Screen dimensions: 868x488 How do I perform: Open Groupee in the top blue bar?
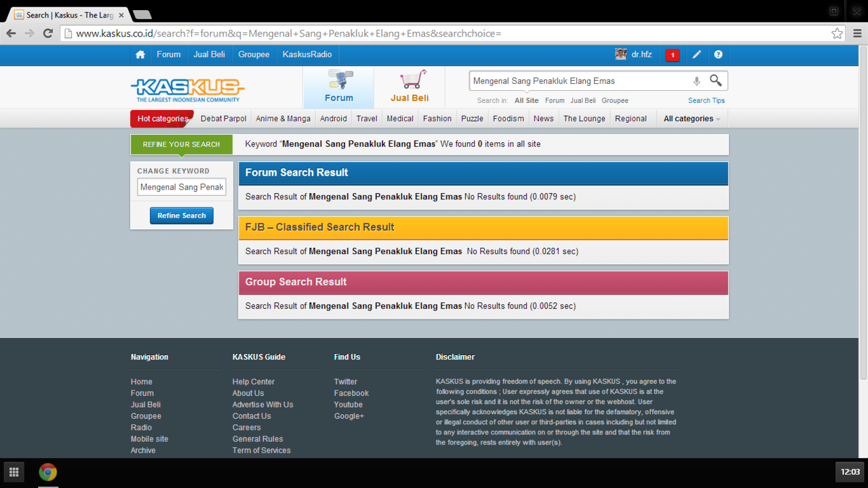coord(254,54)
